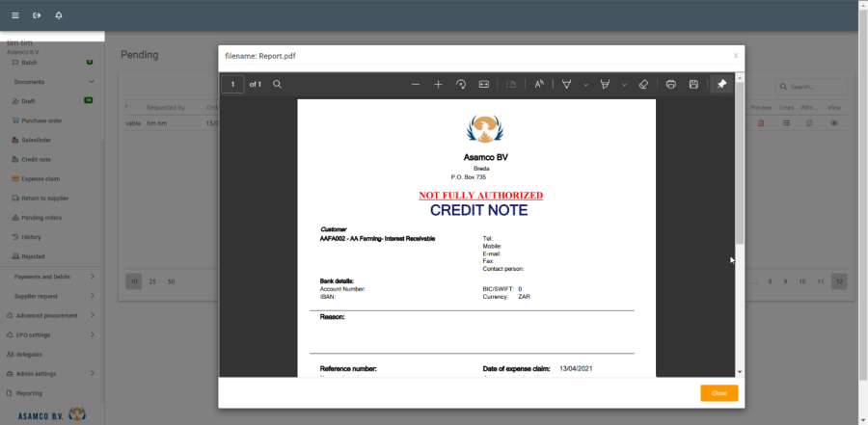868x425 pixels.
Task: Click the read aloud icon
Action: 540,85
